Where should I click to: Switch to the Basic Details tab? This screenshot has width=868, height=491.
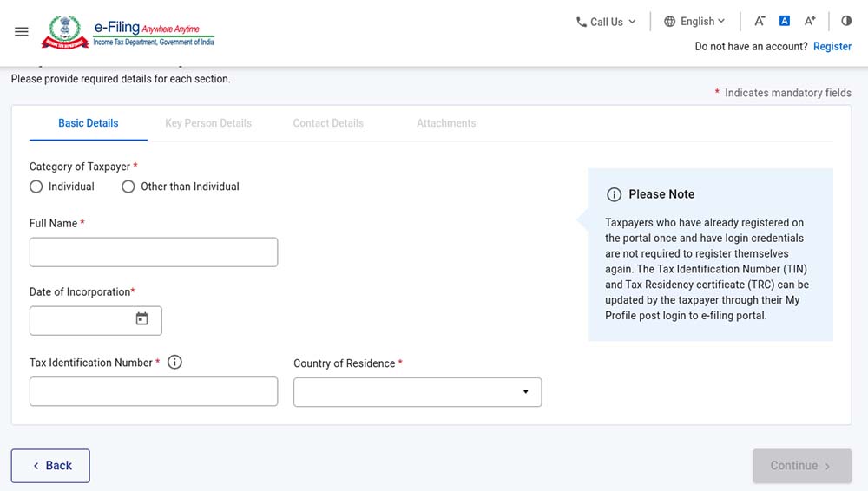(x=89, y=123)
